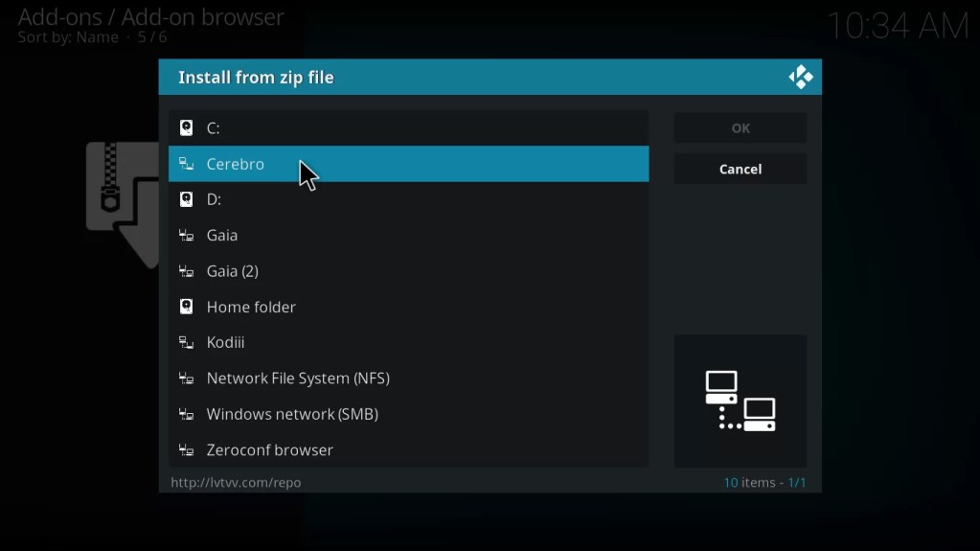The height and width of the screenshot is (551, 980).
Task: Click the network icon beside Gaia (2)
Action: point(186,271)
